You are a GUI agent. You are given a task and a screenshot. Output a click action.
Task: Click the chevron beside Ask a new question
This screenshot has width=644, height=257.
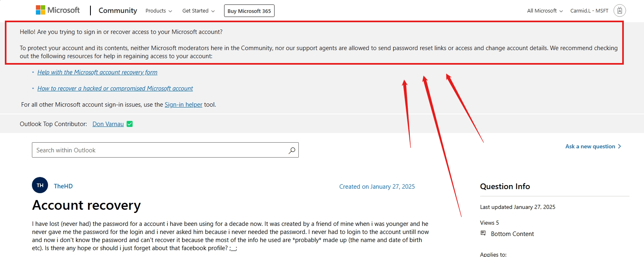coord(619,146)
